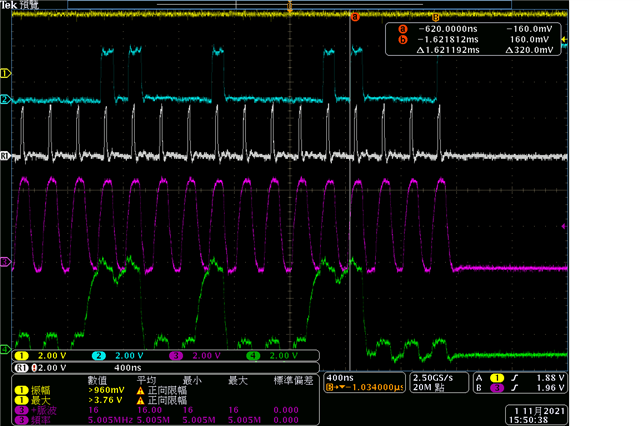Viewport: 640px width, 426px height.
Task: Click the Tek logo in top left
Action: (9, 5)
